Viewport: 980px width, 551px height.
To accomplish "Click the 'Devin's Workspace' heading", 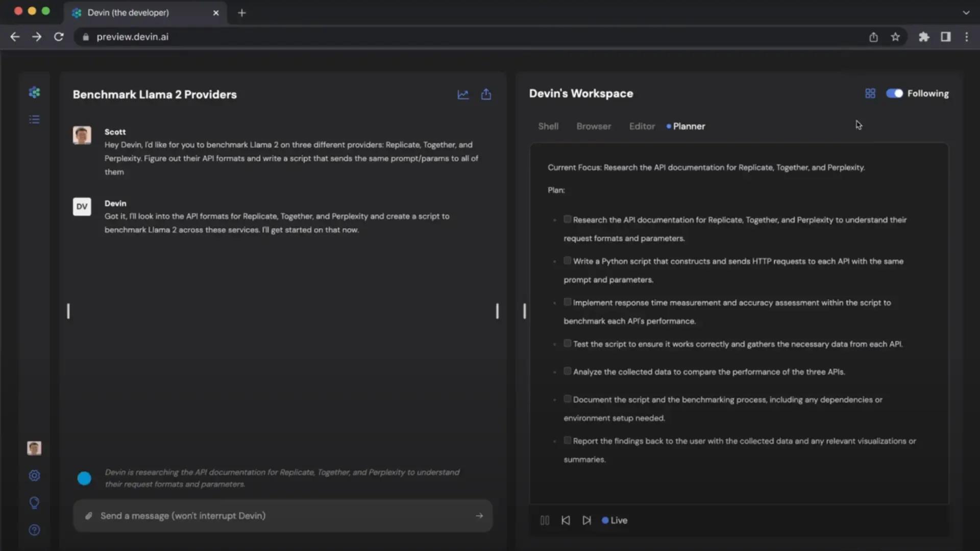I will click(x=581, y=93).
